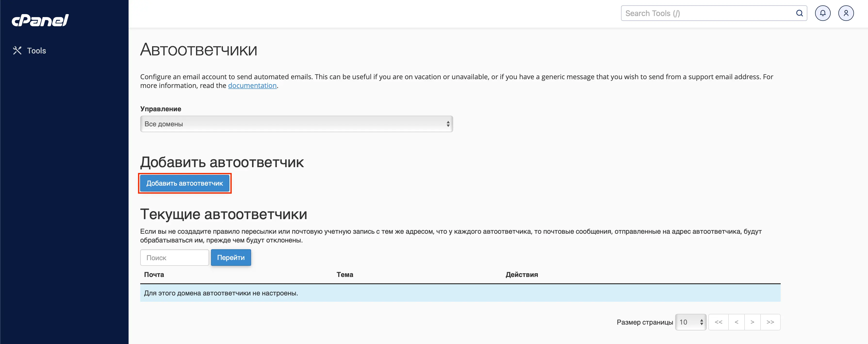Follow the documentation link
This screenshot has height=344, width=868.
click(x=252, y=86)
